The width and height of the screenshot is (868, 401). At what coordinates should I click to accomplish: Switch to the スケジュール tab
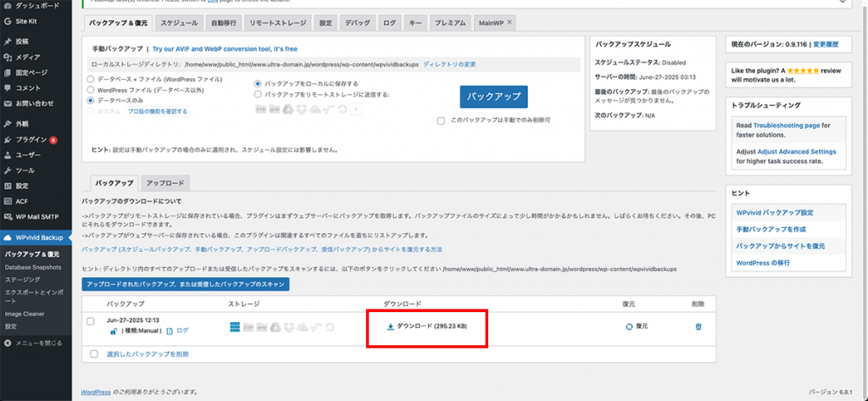tap(180, 22)
